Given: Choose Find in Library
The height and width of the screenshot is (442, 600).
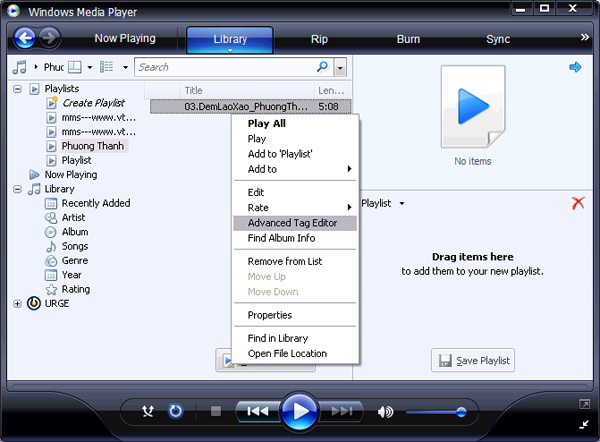Looking at the screenshot, I should (x=295, y=338).
